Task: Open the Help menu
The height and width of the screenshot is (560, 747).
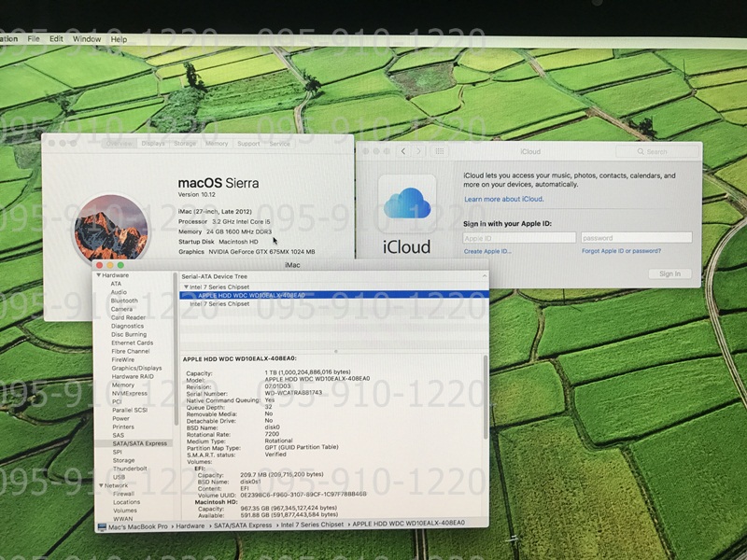Action: (120, 39)
